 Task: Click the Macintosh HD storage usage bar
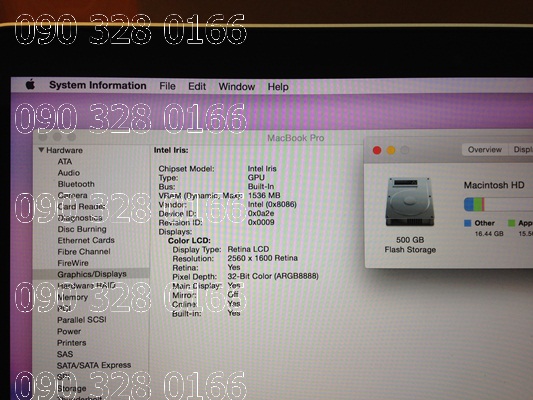pos(498,205)
